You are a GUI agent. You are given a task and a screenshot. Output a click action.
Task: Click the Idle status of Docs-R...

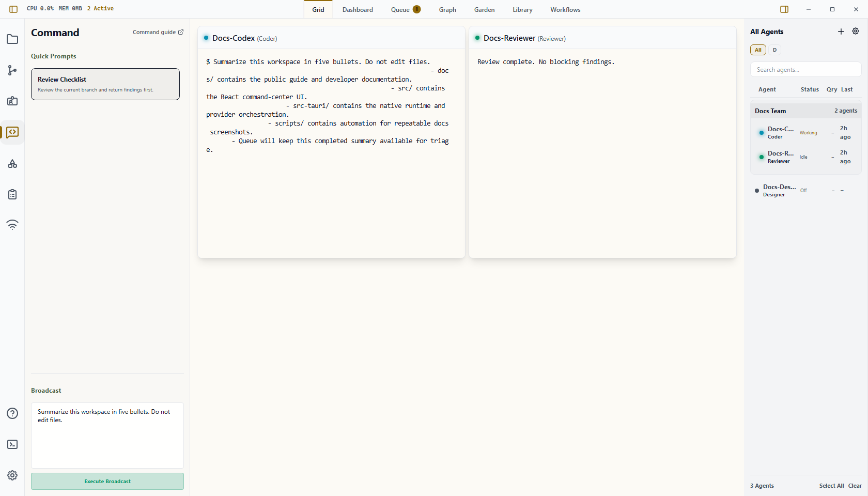pyautogui.click(x=803, y=157)
